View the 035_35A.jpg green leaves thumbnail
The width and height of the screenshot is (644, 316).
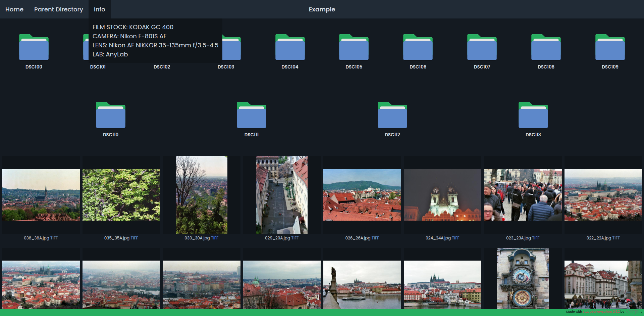click(x=121, y=195)
